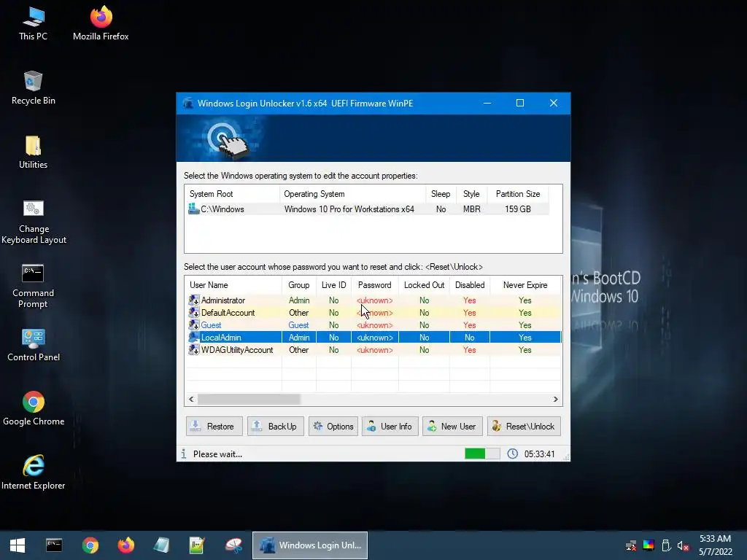Open the Utilities folder icon
Viewport: 747px width, 560px height.
pos(34,152)
